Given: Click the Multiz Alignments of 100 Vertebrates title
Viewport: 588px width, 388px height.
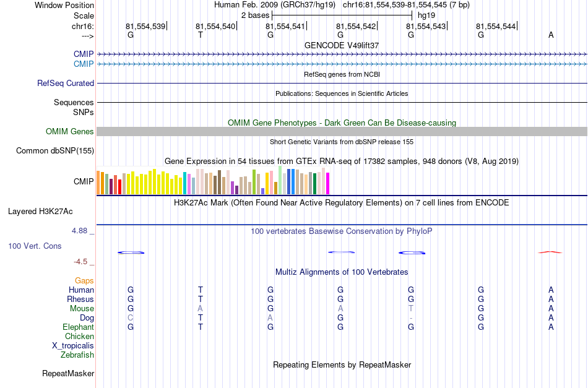Looking at the screenshot, I should point(342,272).
